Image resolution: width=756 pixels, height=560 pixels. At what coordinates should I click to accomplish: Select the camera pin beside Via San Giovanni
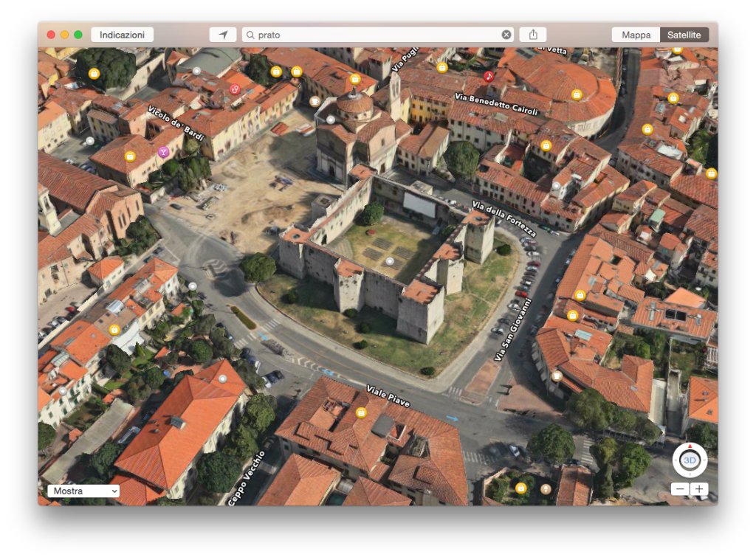pos(574,317)
